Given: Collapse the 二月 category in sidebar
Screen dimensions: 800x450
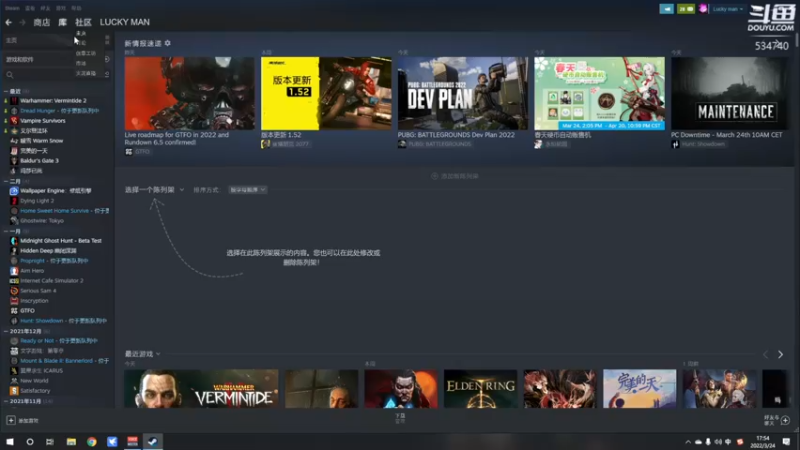Looking at the screenshot, I should pyautogui.click(x=6, y=181).
